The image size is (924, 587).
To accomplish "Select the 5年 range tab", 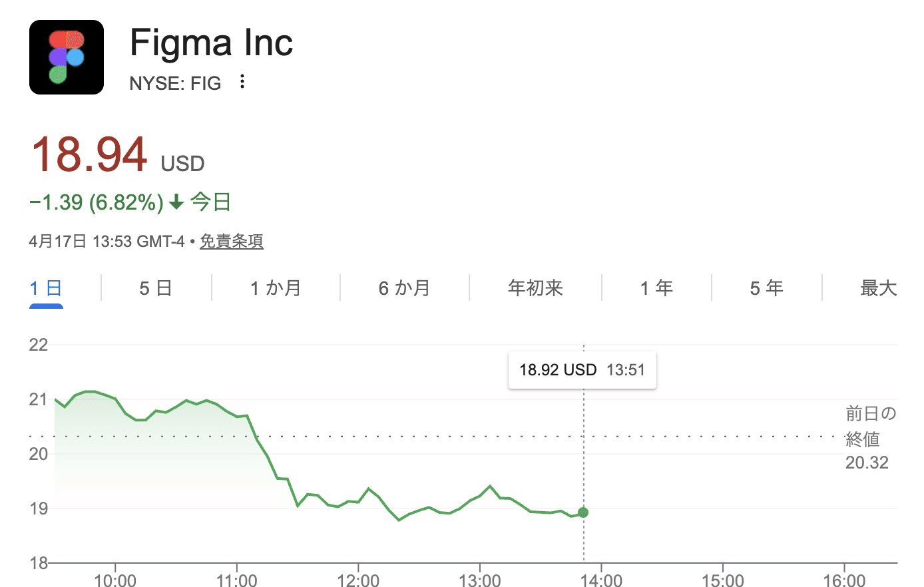I will [x=766, y=288].
